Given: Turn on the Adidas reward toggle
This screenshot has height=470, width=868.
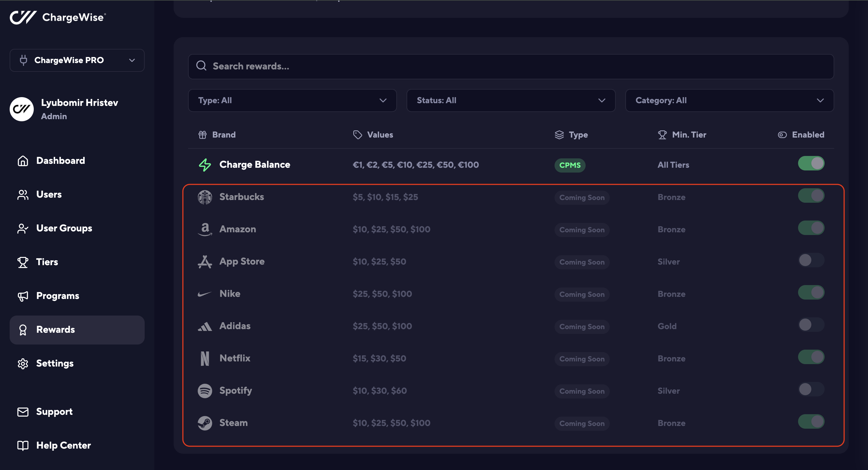Looking at the screenshot, I should [811, 325].
